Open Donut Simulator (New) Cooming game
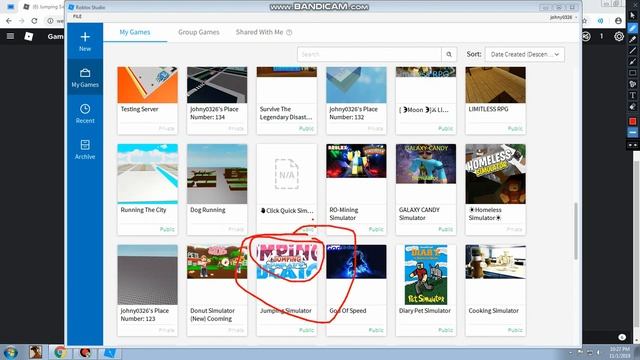Image resolution: width=640 pixels, height=360 pixels. 217,290
